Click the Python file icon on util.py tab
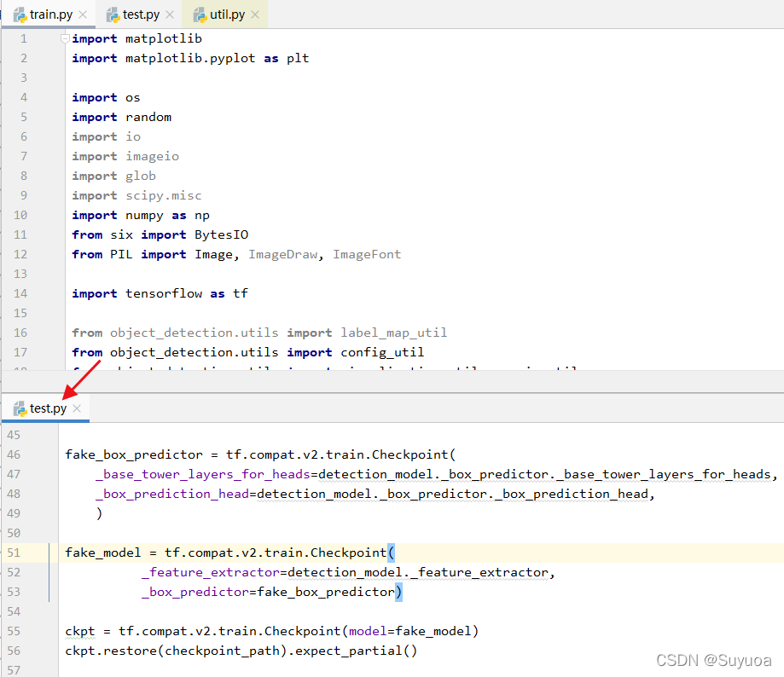The height and width of the screenshot is (677, 784). point(200,15)
